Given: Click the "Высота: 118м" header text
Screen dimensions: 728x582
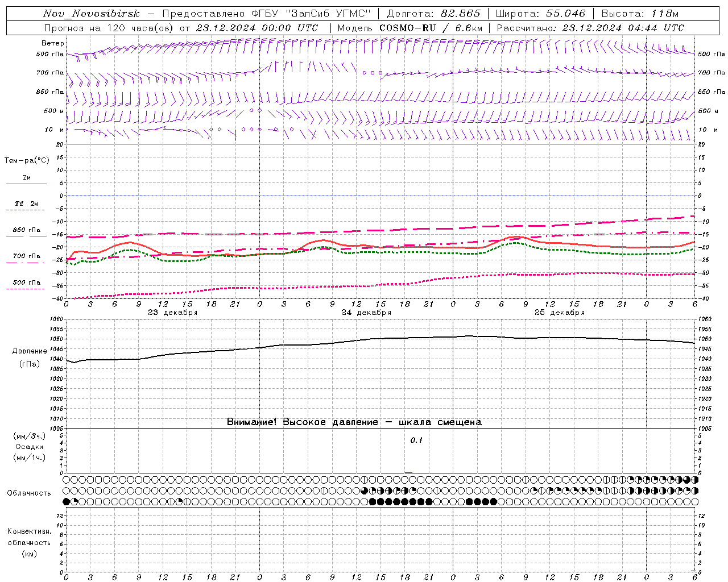Looking at the screenshot, I should click(640, 14).
